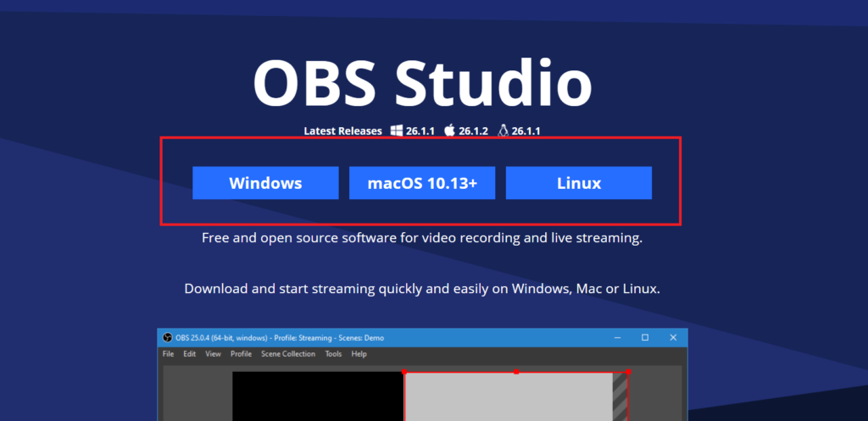The width and height of the screenshot is (868, 421).
Task: Click the OBS logo in screenshot title bar
Action: (x=167, y=337)
